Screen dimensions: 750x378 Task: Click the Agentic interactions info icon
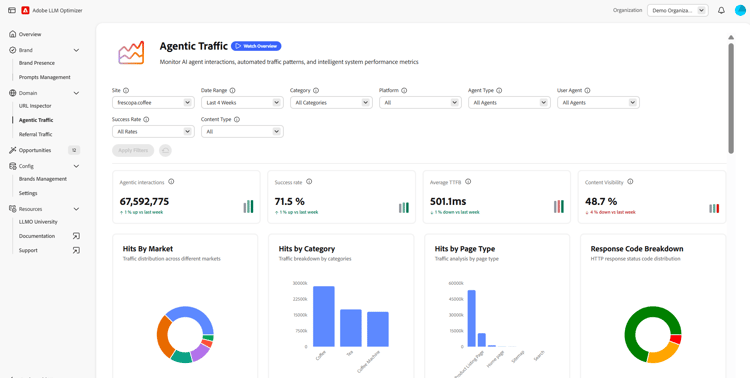171,182
